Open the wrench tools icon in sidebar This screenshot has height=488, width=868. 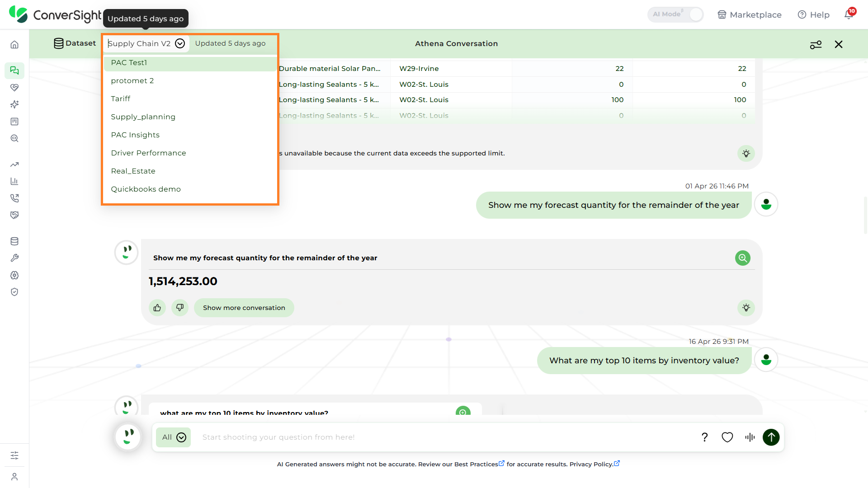pos(14,258)
